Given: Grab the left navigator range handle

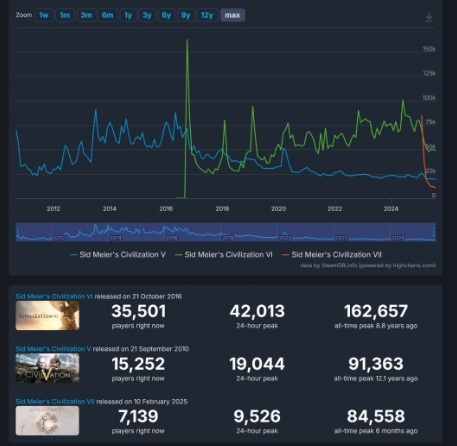Looking at the screenshot, I should tap(17, 232).
